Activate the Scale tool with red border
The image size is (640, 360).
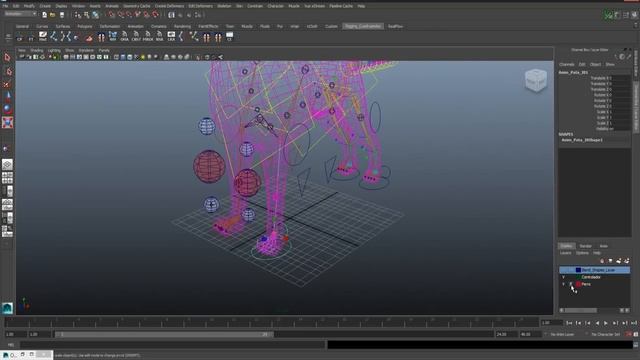[7, 122]
